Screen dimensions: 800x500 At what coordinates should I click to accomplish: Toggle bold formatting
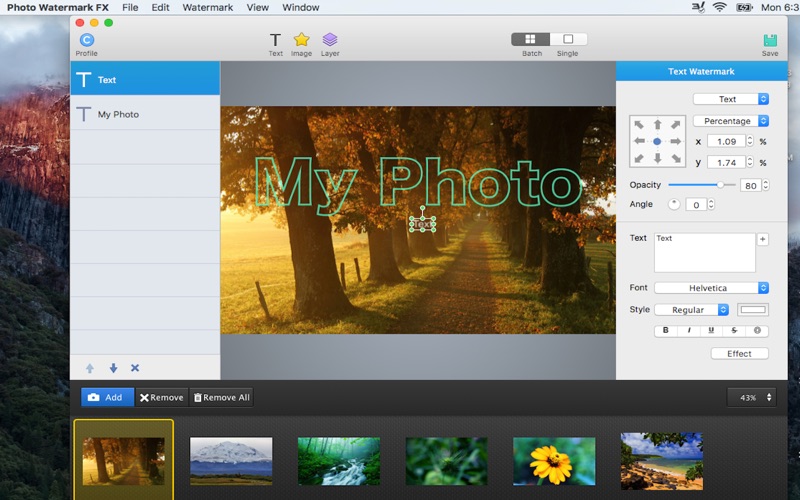pyautogui.click(x=665, y=331)
